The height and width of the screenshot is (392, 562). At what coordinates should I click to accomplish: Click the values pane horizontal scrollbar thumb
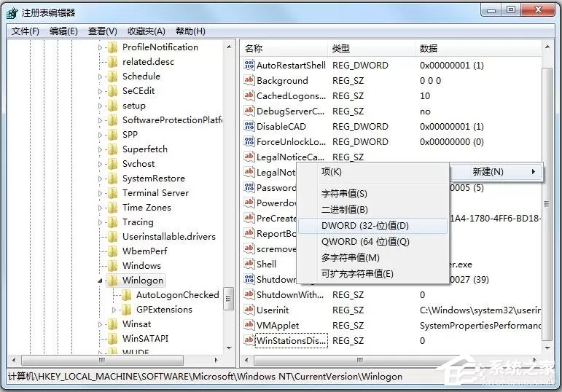point(359,360)
